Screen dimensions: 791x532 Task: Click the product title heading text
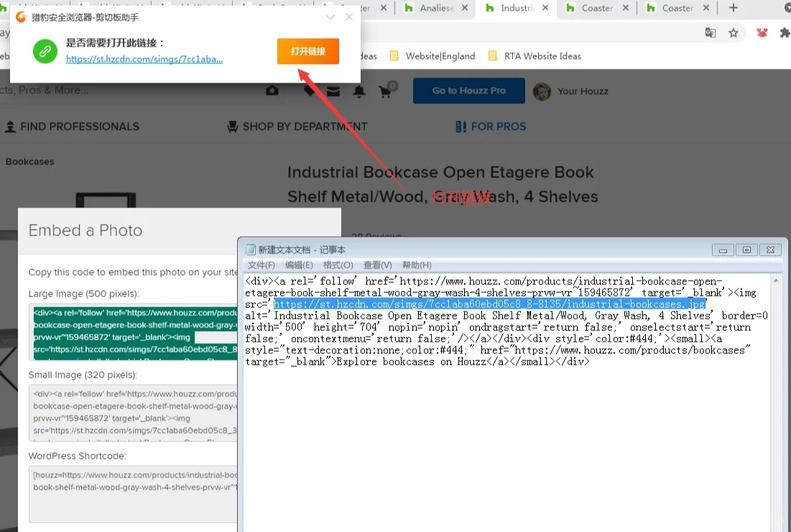click(x=443, y=184)
